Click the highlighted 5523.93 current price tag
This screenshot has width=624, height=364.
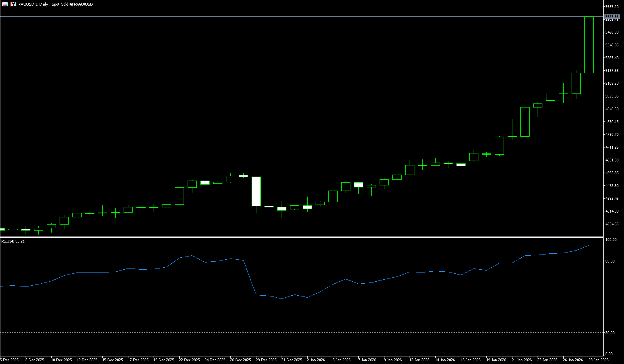coord(612,16)
